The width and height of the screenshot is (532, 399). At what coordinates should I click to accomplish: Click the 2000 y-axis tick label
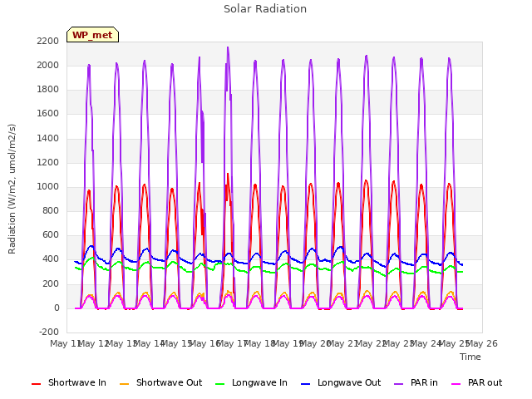pyautogui.click(x=48, y=65)
